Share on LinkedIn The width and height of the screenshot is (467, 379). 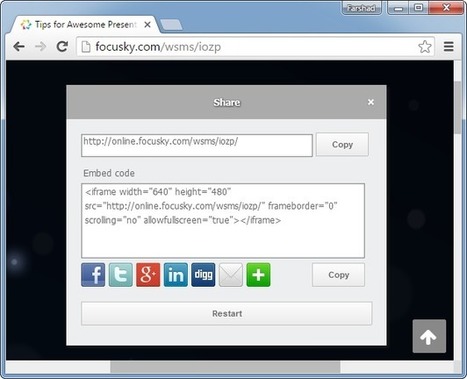coord(176,275)
